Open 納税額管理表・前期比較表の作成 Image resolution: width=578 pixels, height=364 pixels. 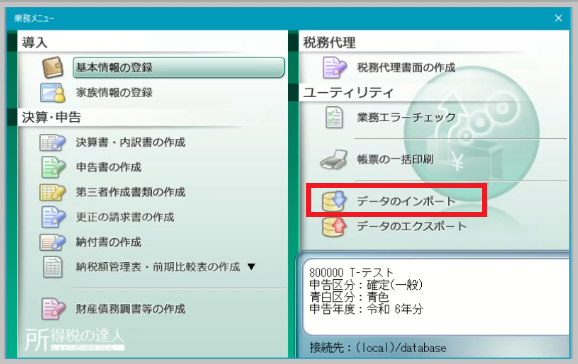coord(158,267)
